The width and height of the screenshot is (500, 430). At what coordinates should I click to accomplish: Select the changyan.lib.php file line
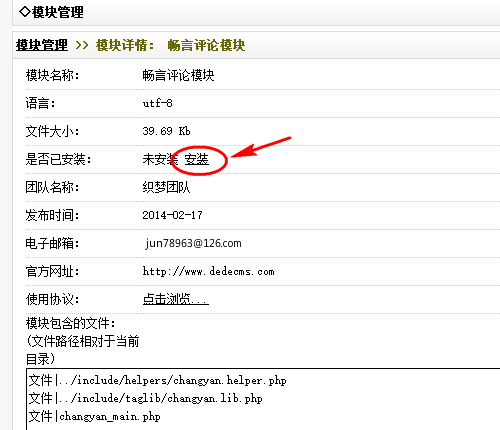[145, 398]
